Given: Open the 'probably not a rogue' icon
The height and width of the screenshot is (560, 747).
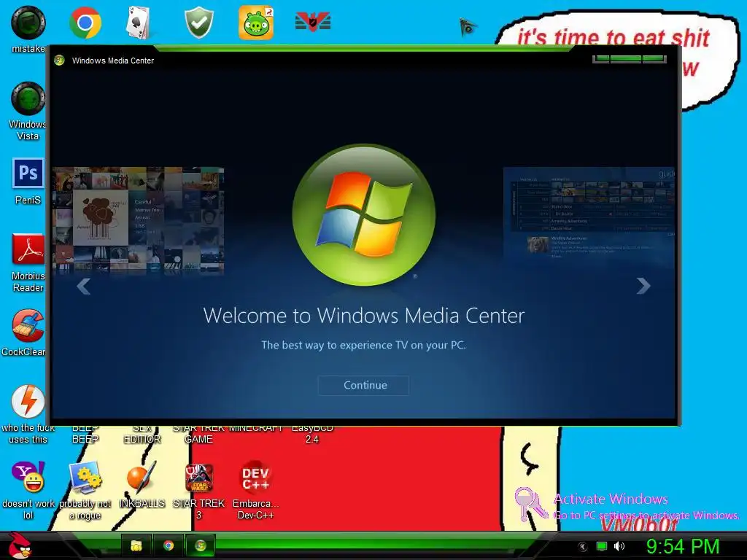Looking at the screenshot, I should [85, 490].
